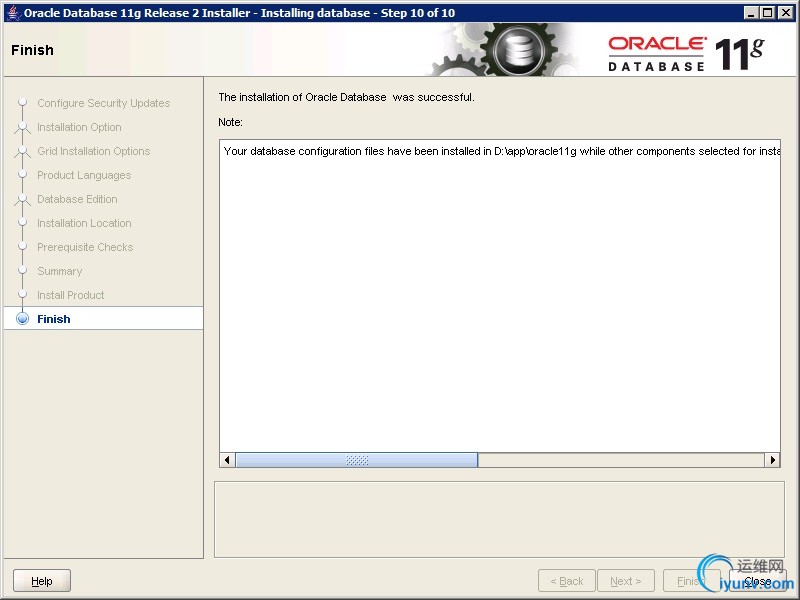The width and height of the screenshot is (800, 600).
Task: Select the Product Languages step
Action: tap(84, 175)
